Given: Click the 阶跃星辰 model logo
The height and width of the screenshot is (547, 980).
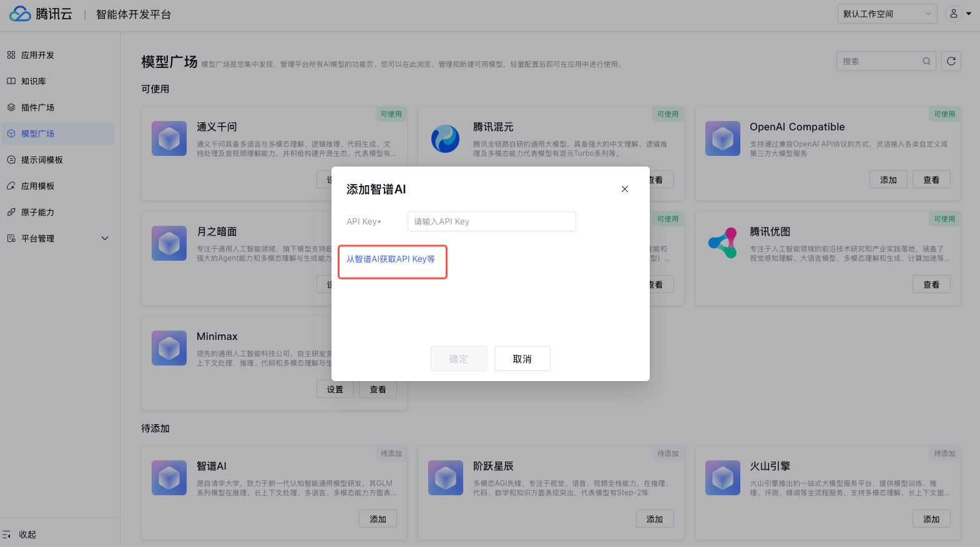Looking at the screenshot, I should (x=446, y=478).
